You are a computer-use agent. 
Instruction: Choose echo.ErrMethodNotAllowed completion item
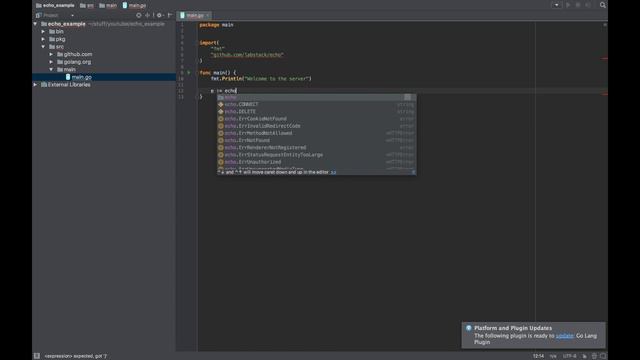[317, 133]
